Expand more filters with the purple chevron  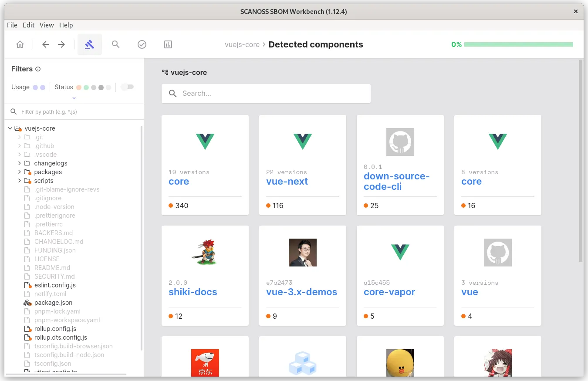point(74,98)
